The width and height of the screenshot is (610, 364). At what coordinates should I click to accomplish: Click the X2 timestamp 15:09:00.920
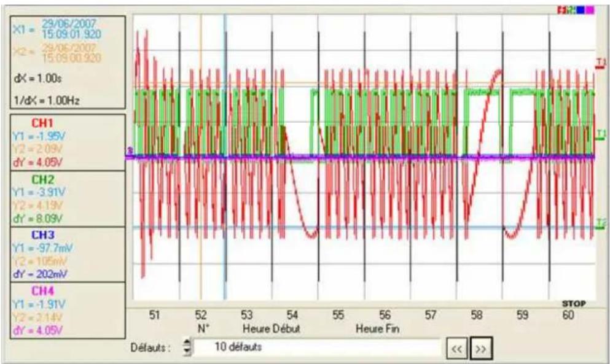pos(71,58)
